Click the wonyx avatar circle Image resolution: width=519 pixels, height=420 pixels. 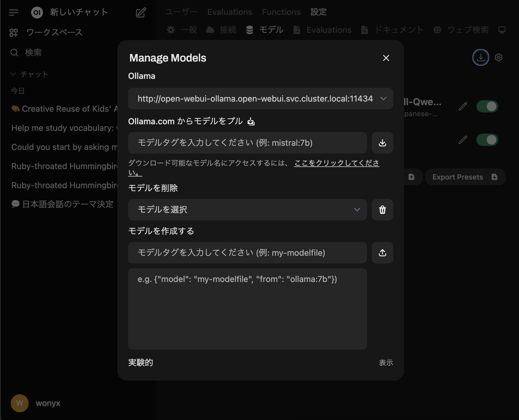[x=20, y=403]
